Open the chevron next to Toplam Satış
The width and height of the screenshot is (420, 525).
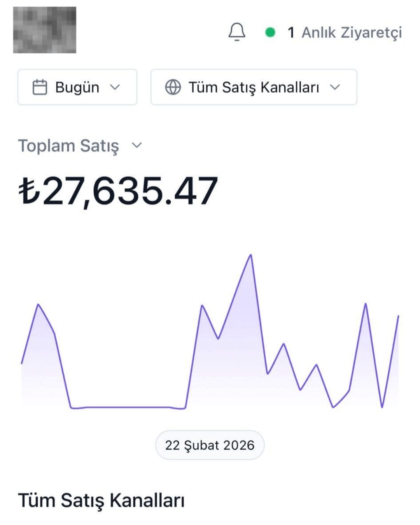(137, 145)
